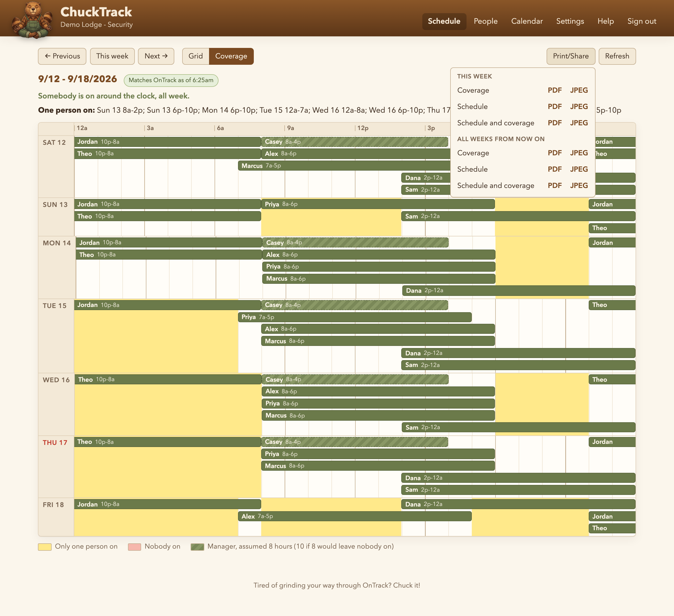This screenshot has width=674, height=616.
Task: Open the Schedule nav tab
Action: tap(444, 21)
